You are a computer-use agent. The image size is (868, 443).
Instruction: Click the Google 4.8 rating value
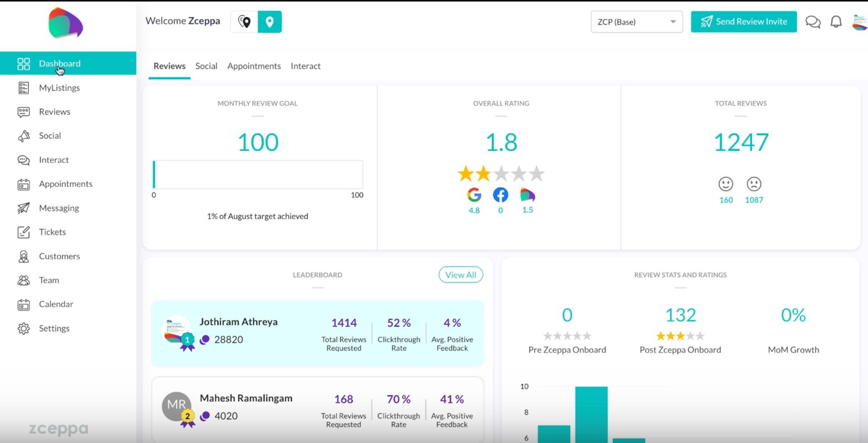474,211
